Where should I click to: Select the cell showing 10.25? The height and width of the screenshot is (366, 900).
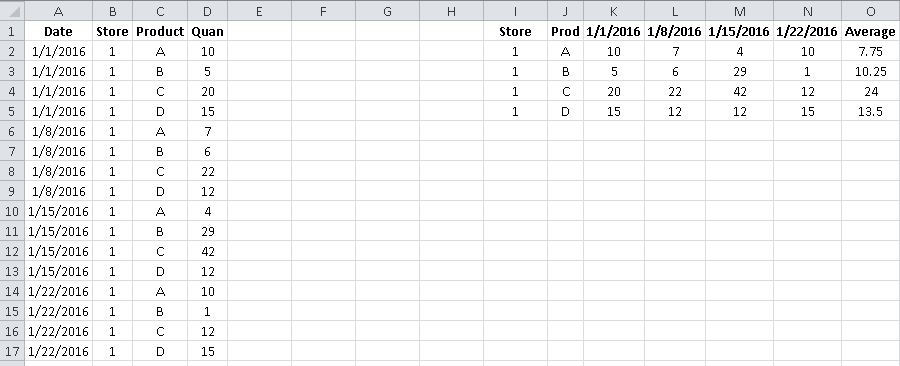(870, 71)
